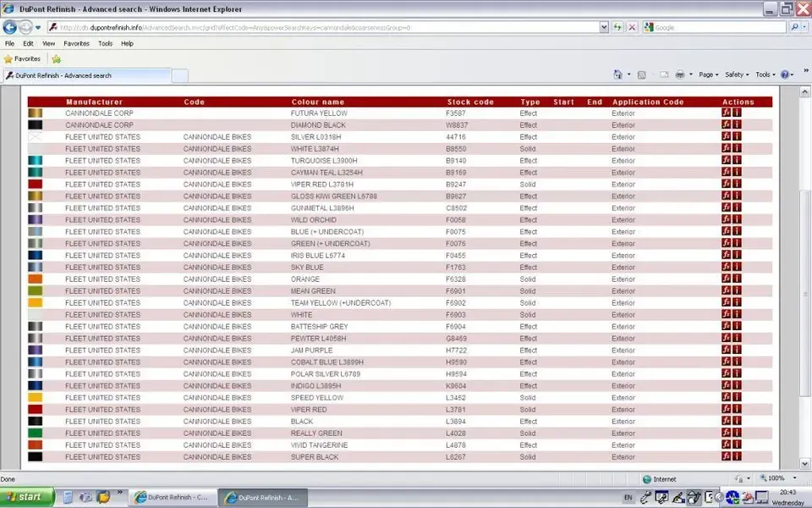812x508 pixels.
Task: Open a new blank tab
Action: (179, 76)
